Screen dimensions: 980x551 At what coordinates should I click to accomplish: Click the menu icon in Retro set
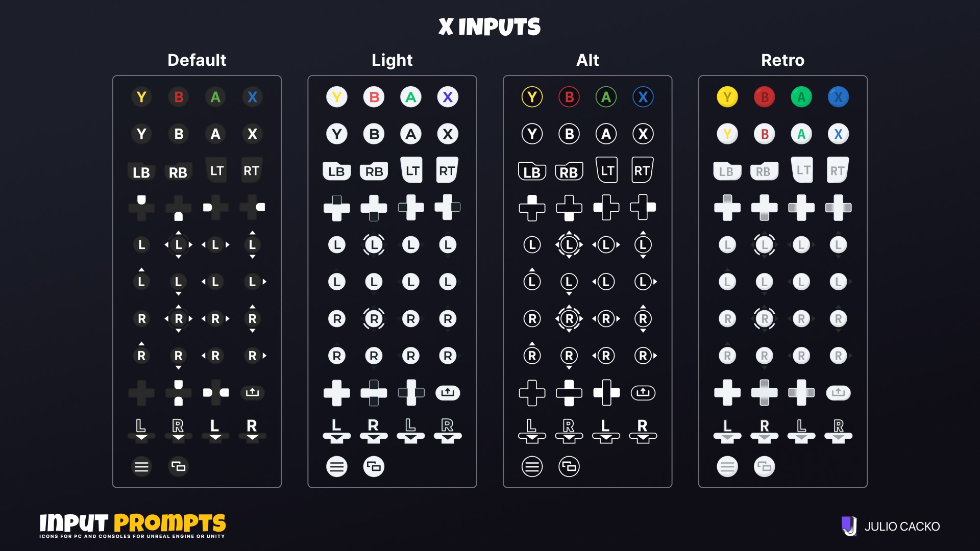click(x=727, y=466)
